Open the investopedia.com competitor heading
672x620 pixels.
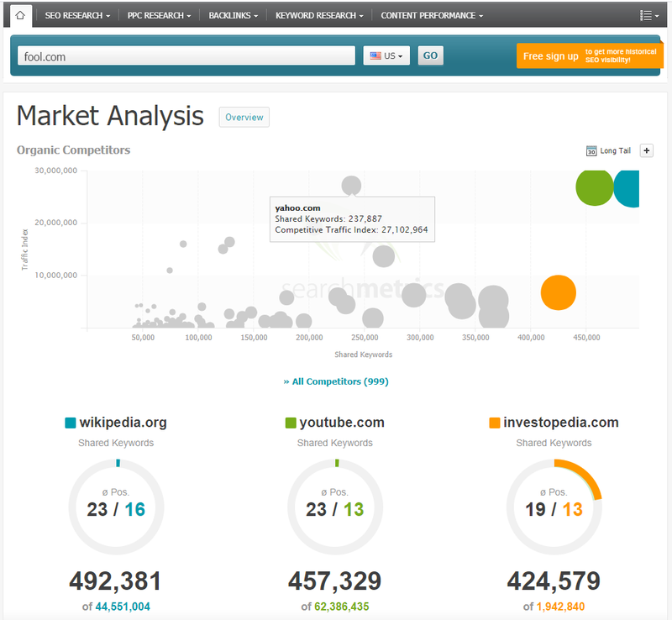(561, 423)
